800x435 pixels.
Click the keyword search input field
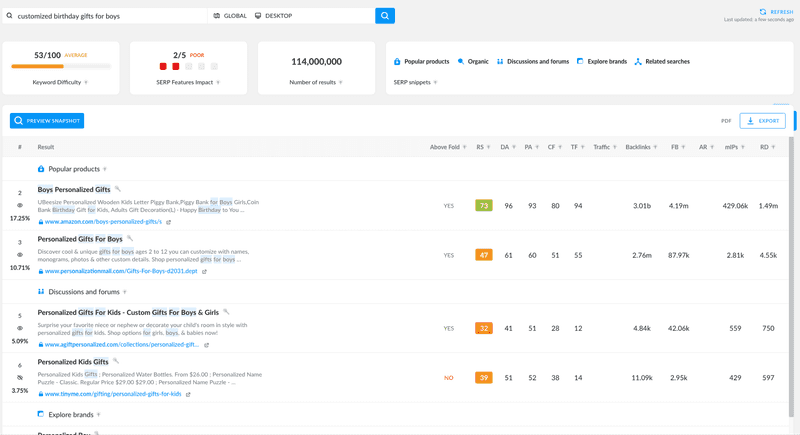pyautogui.click(x=106, y=16)
